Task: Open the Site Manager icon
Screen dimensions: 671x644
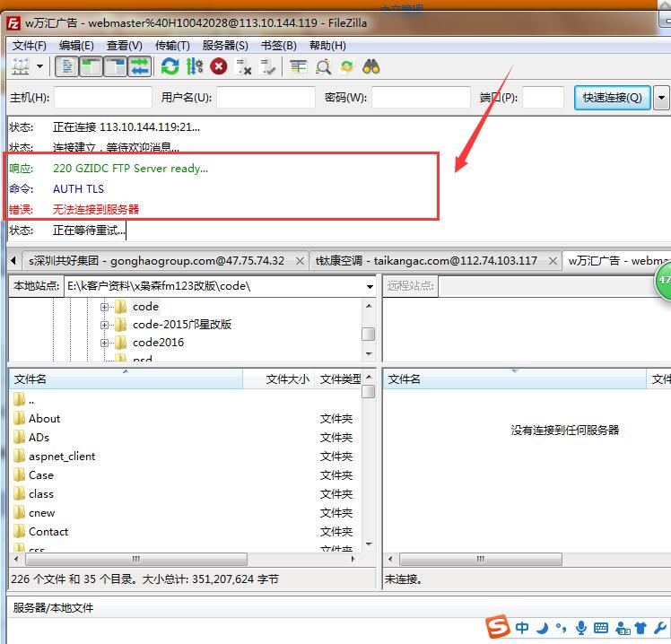Action: 20,66
